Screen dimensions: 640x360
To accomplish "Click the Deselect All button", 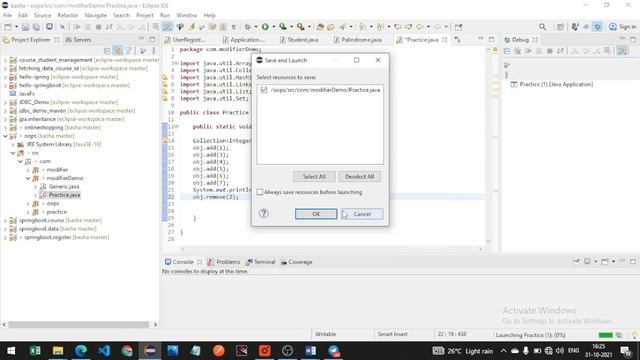I will point(359,176).
